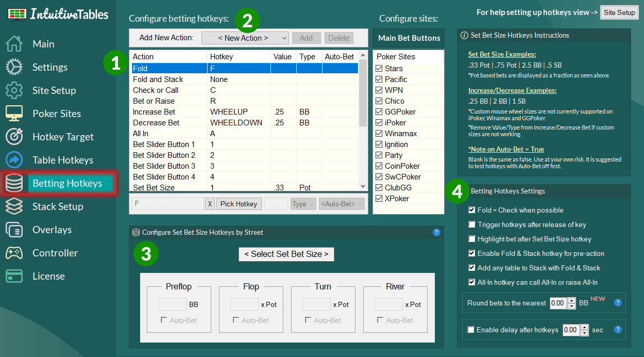Check Auto-Bet under Preflop
Screen dimensions: 644x357
coord(165,320)
